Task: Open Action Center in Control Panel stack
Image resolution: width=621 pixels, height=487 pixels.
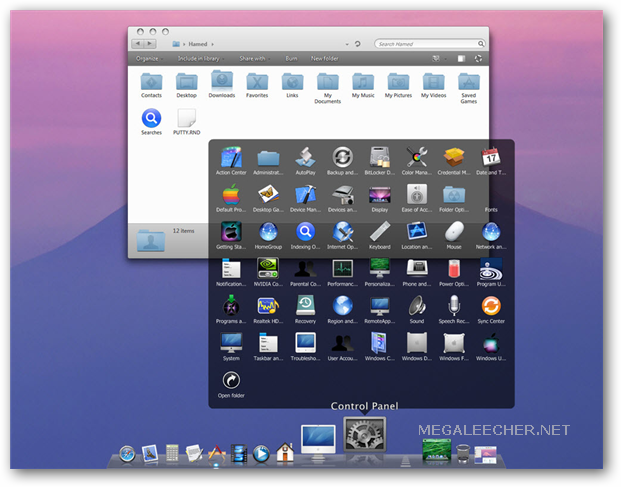Action: (231, 158)
